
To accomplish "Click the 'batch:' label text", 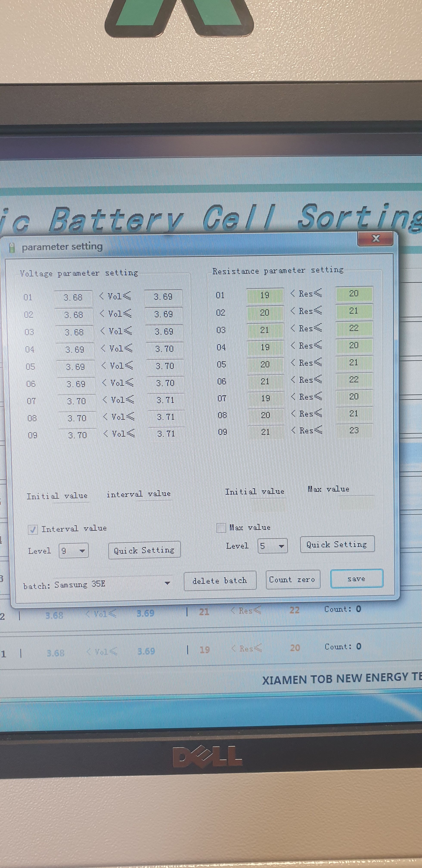I will (37, 586).
